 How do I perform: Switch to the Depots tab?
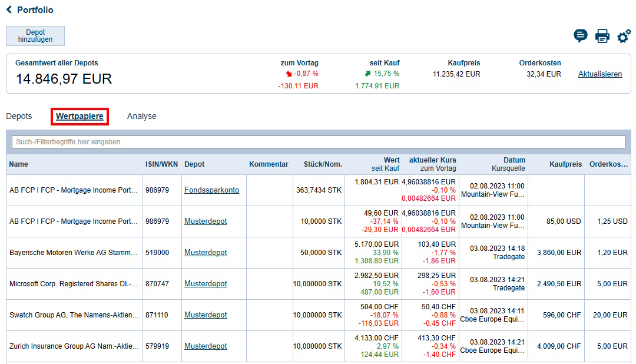click(19, 117)
